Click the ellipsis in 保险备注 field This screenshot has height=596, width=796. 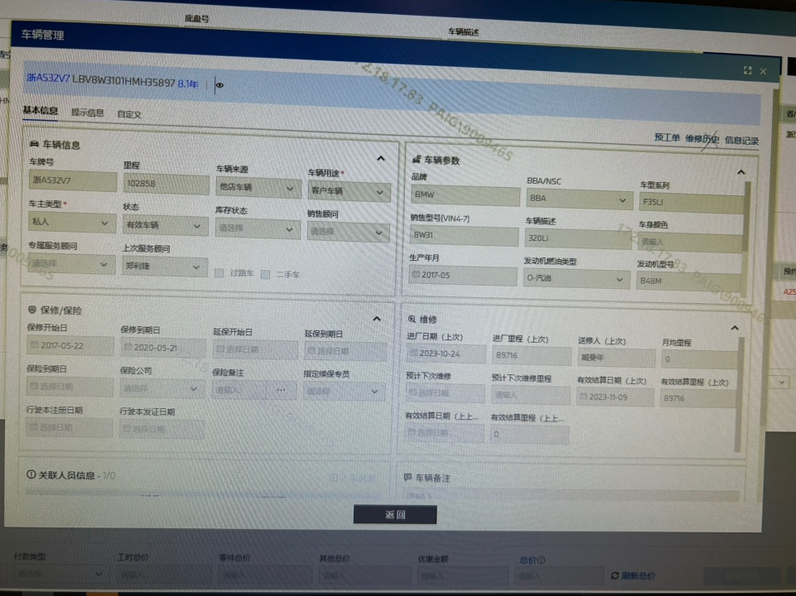point(281,390)
